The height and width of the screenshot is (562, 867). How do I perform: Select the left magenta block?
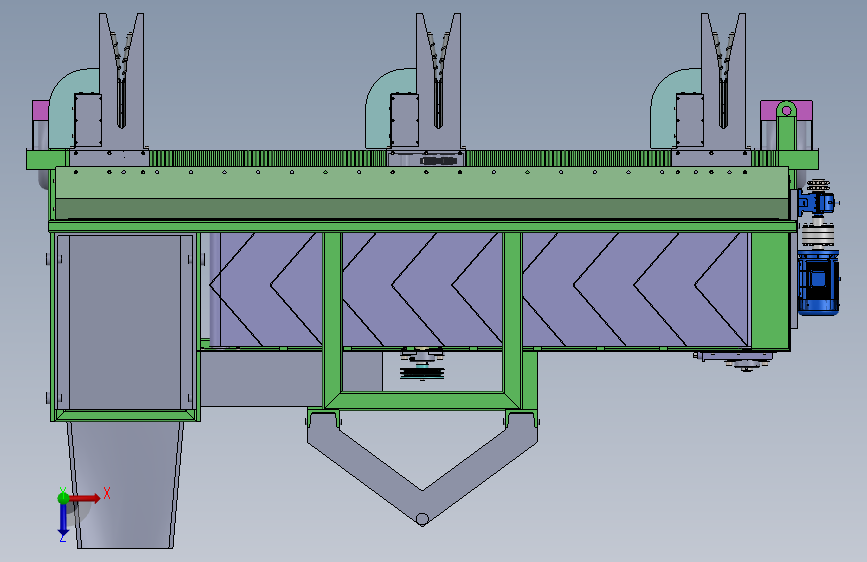click(40, 110)
